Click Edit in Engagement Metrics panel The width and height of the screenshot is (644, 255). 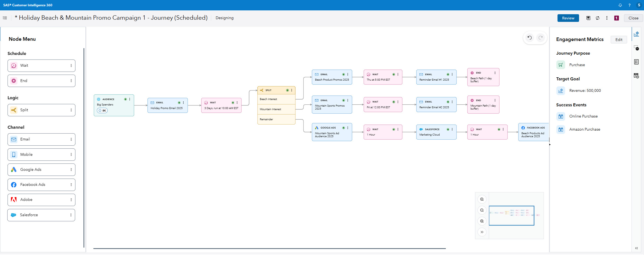(x=619, y=40)
